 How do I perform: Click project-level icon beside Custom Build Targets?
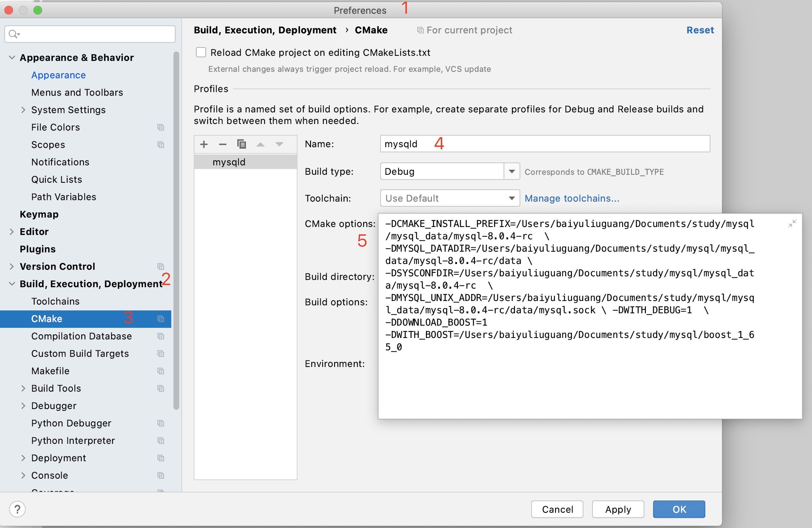pyautogui.click(x=161, y=354)
